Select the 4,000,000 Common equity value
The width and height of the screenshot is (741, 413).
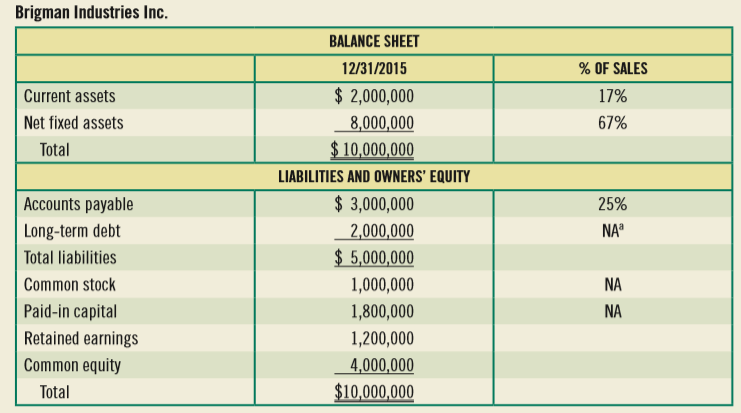tap(379, 365)
